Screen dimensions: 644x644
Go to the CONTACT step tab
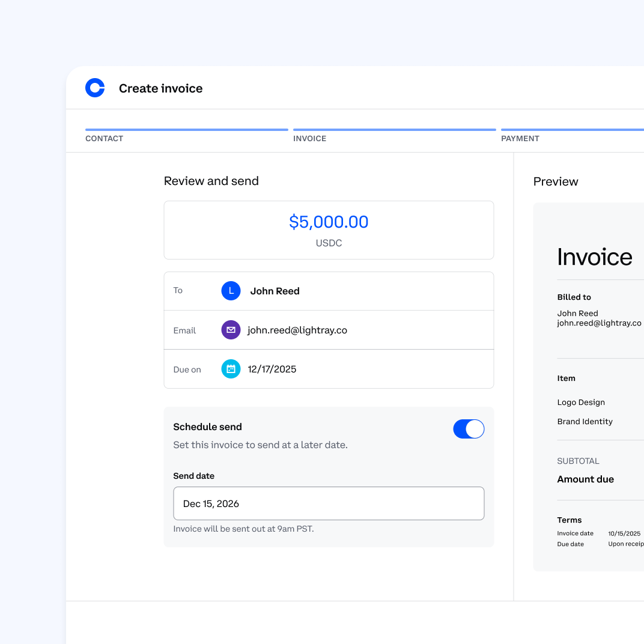(105, 138)
